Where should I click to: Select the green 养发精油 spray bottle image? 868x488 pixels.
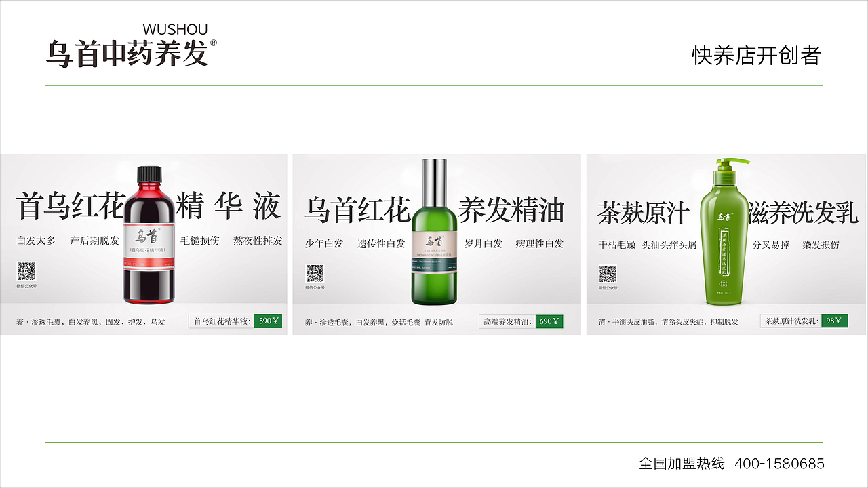pyautogui.click(x=434, y=231)
